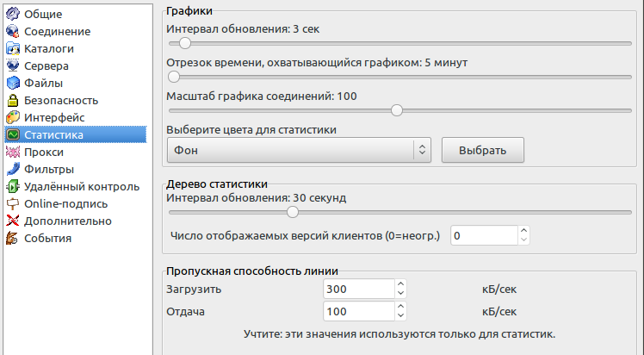Click the Дополнительно icon
Viewport: 644px width, 355px height.
coord(13,221)
